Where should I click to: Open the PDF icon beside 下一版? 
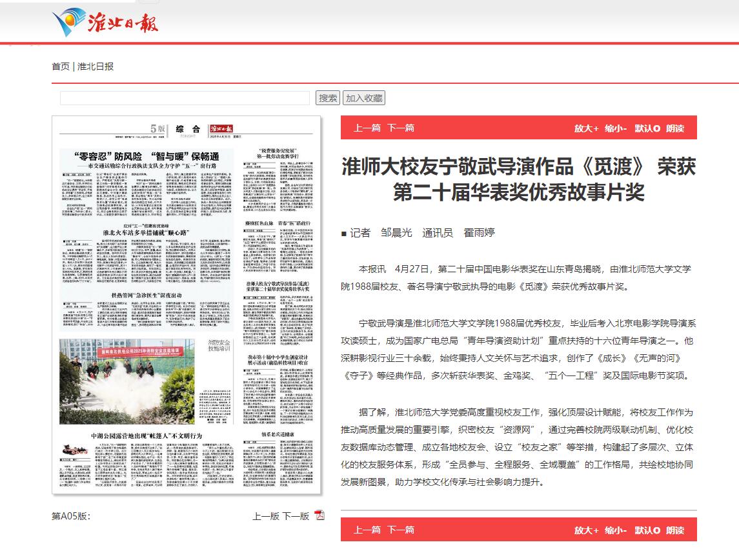pyautogui.click(x=319, y=515)
